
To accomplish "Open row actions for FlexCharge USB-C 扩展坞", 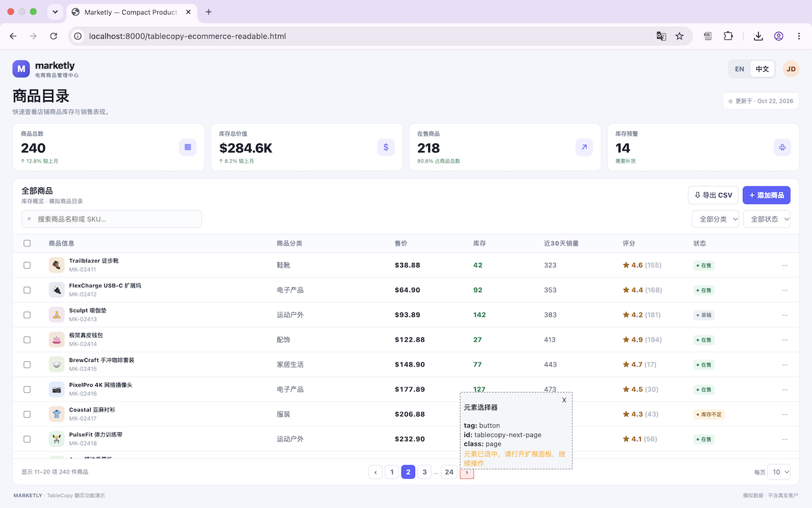I will (x=785, y=290).
